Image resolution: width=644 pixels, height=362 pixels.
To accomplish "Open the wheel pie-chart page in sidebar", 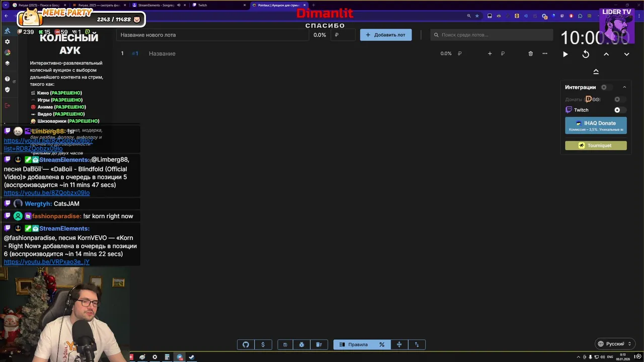I will [x=7, y=52].
